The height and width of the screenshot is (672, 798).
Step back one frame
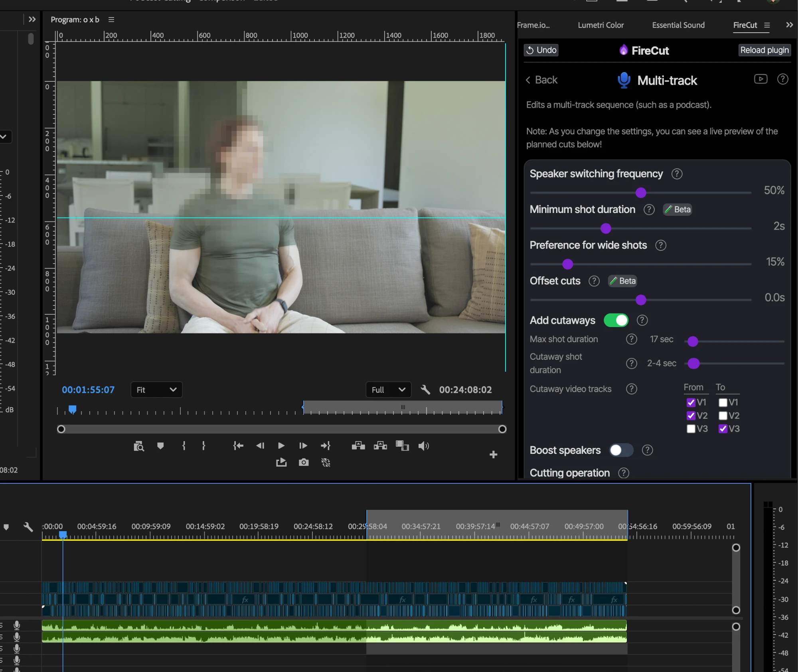click(260, 445)
